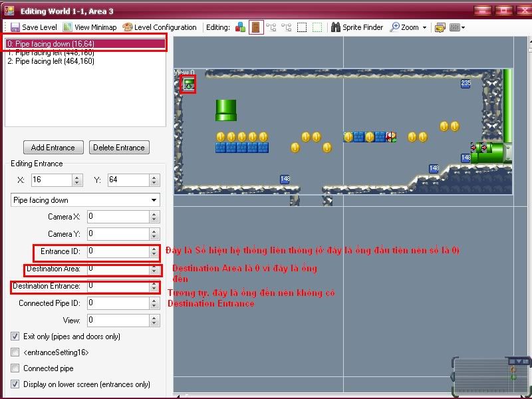Select sprite 235 in the level canvas
The image size is (532, 399).
pos(466,84)
